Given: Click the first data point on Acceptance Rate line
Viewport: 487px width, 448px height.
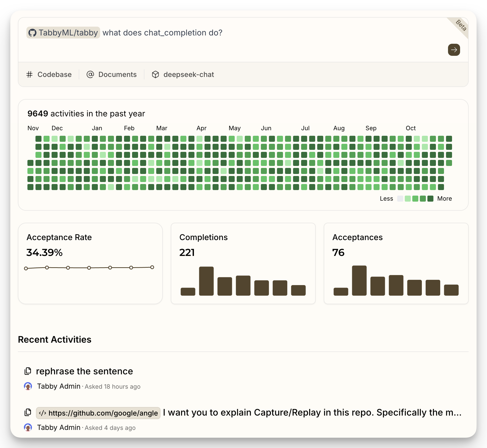Looking at the screenshot, I should [x=26, y=268].
